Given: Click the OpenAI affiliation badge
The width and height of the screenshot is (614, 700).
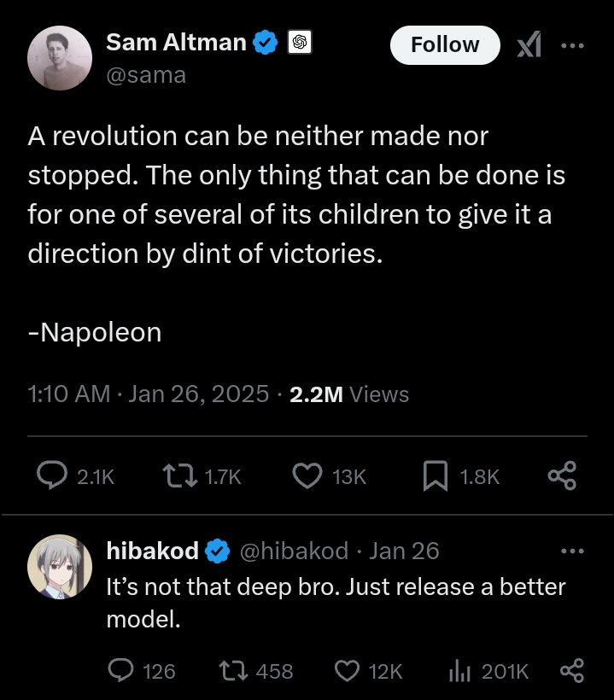Looking at the screenshot, I should pyautogui.click(x=299, y=43).
